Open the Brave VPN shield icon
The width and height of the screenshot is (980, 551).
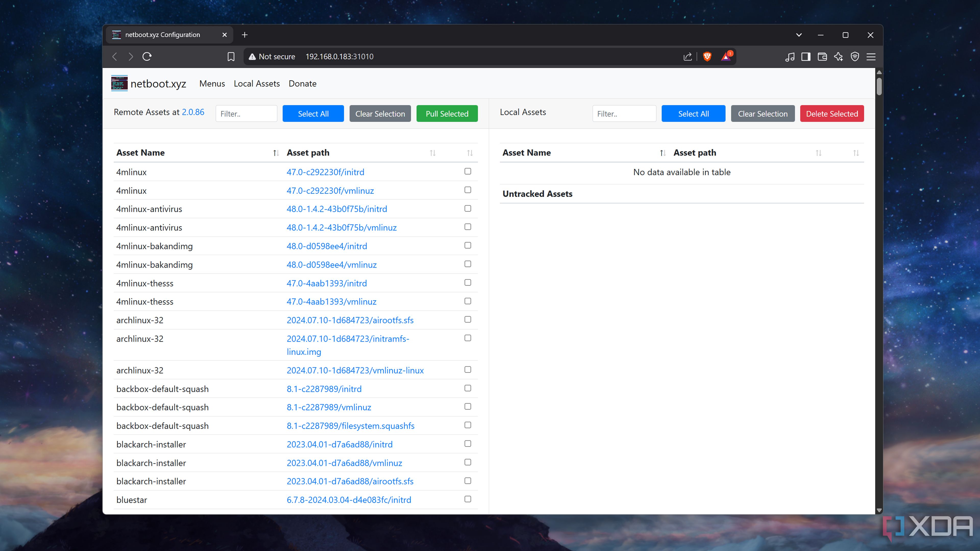[855, 57]
